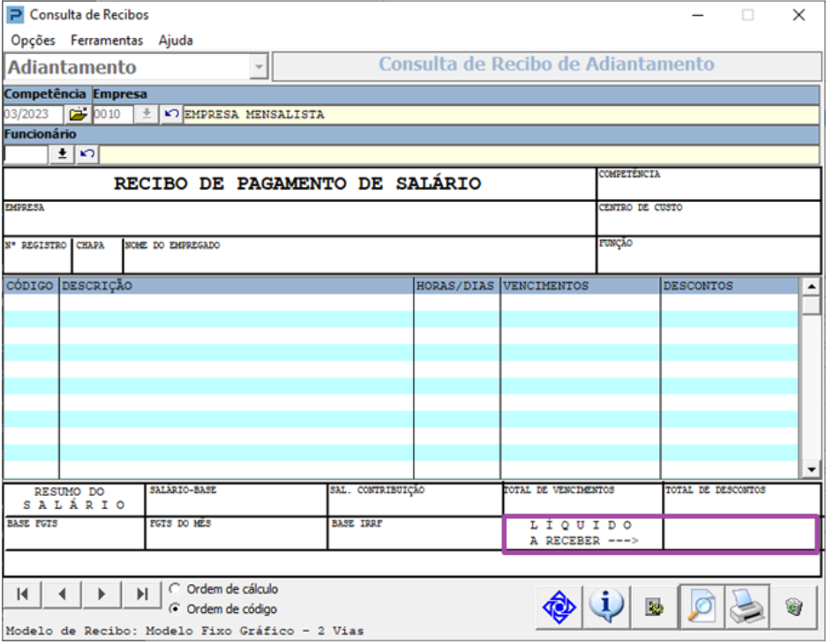Select the 'Ordem de cálculo' radio button
The width and height of the screenshot is (826, 644).
[175, 589]
